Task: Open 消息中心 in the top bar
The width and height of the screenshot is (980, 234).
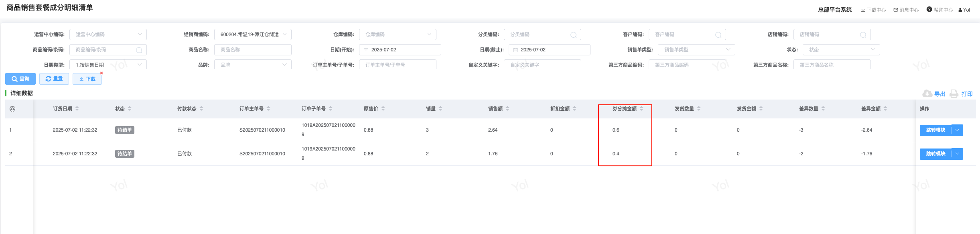Action: point(906,10)
